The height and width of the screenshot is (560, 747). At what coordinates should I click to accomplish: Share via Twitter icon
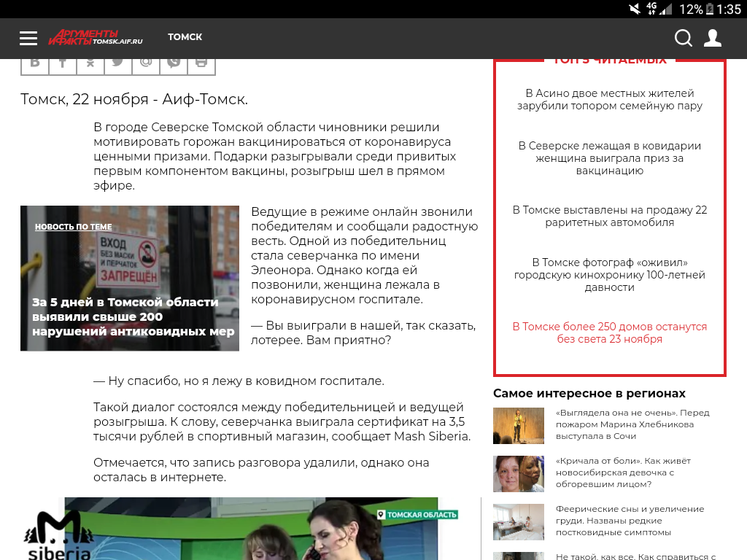click(117, 66)
